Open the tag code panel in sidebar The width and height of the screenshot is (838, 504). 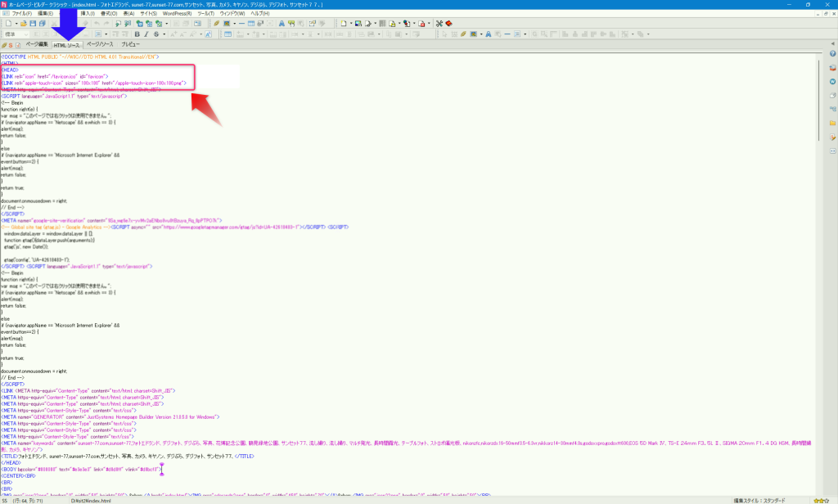[x=832, y=151]
